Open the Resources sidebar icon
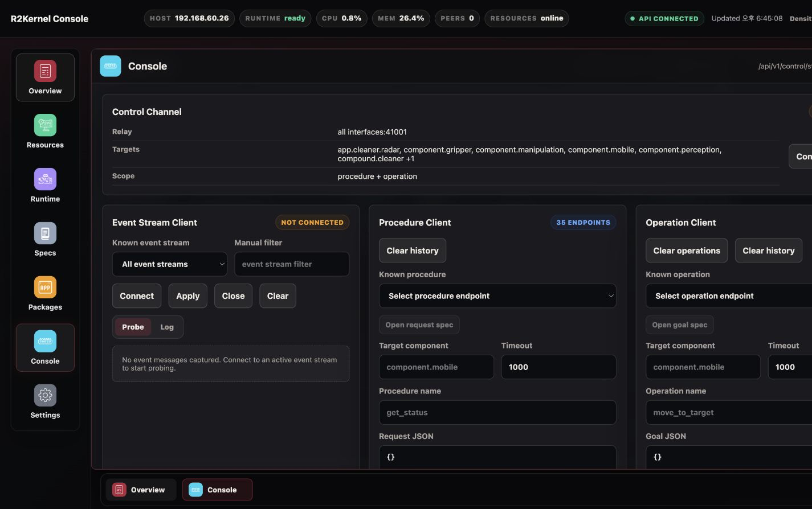 coord(45,125)
